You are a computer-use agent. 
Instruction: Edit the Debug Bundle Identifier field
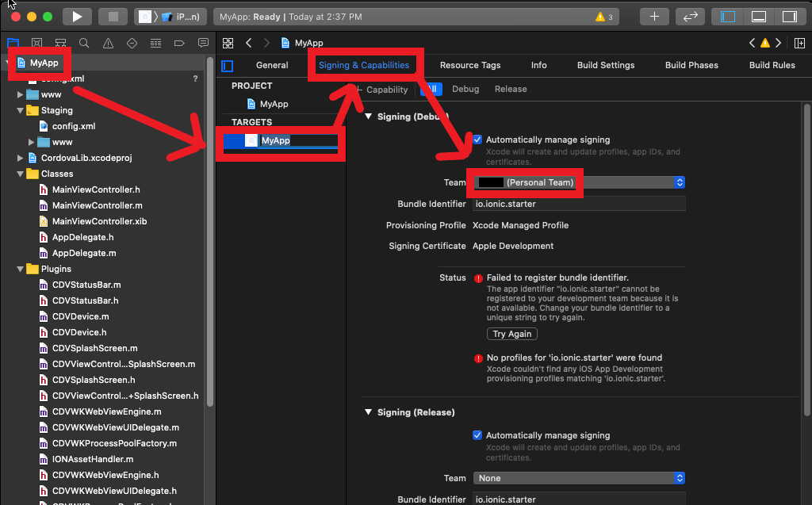[579, 204]
